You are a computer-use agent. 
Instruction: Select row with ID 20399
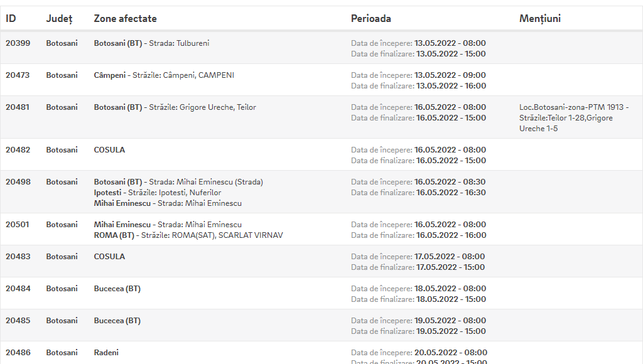[321, 48]
